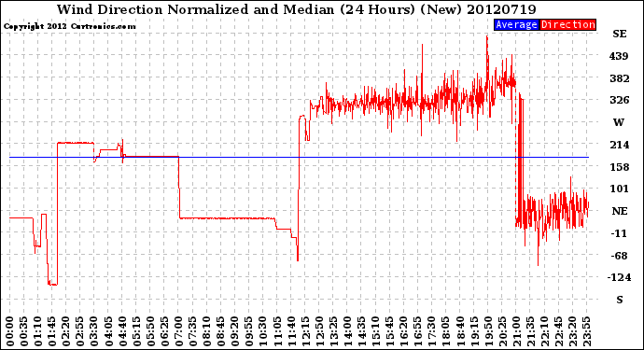Image resolution: width=644 pixels, height=350 pixels.
Task: Click the red Direction legend label
Action: click(567, 24)
